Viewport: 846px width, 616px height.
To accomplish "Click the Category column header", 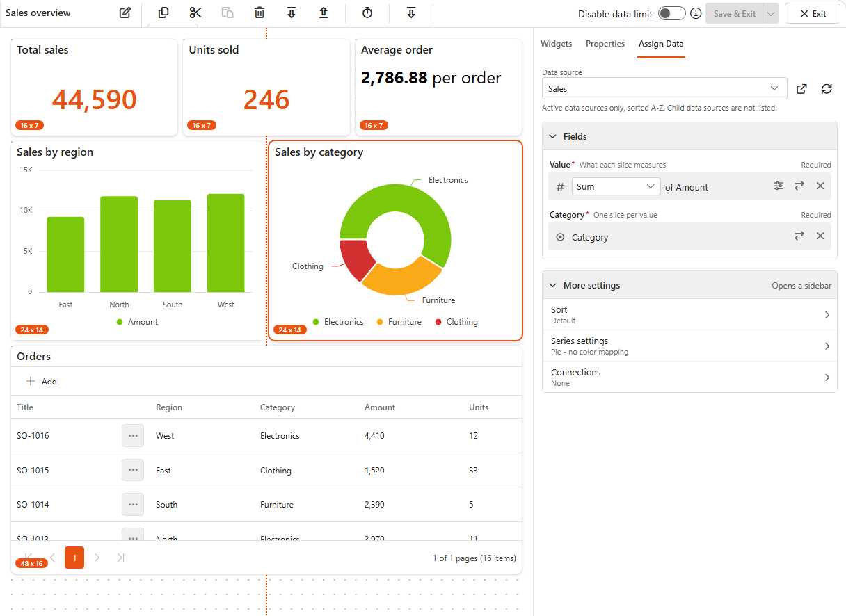I will pos(278,407).
